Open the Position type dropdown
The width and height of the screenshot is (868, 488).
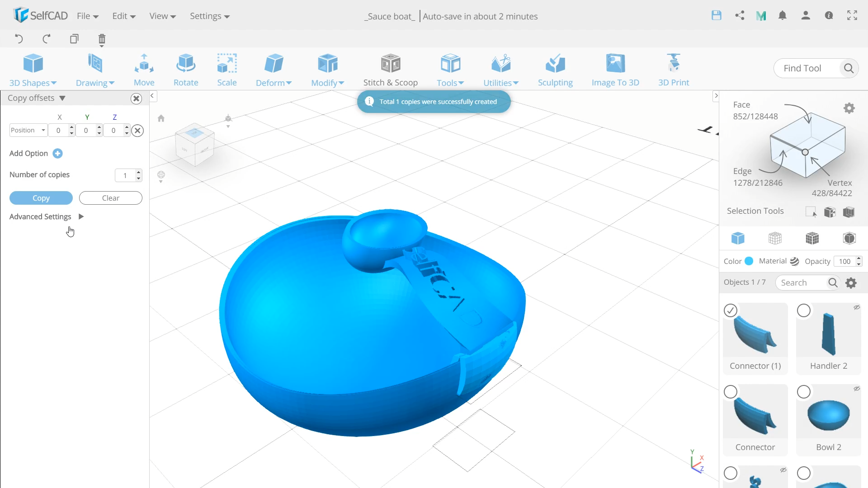pos(28,130)
